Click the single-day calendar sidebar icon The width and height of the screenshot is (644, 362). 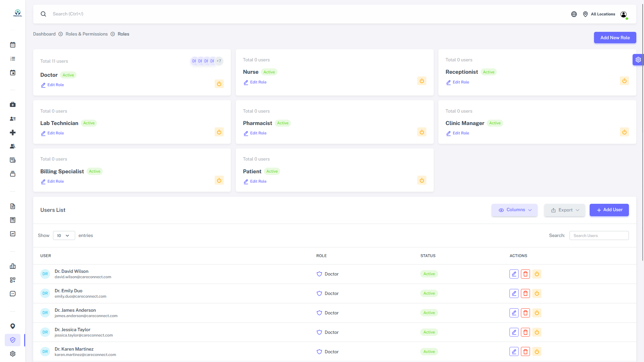pos(13,73)
